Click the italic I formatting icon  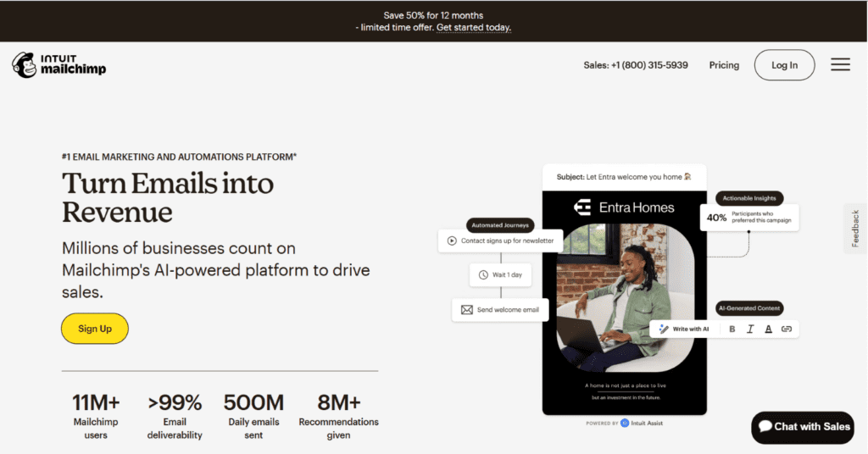click(x=750, y=329)
